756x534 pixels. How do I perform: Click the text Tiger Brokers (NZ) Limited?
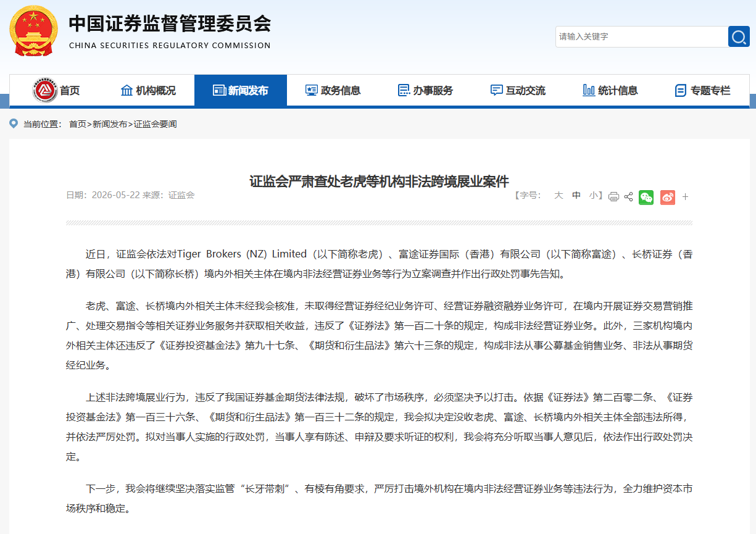(x=242, y=254)
